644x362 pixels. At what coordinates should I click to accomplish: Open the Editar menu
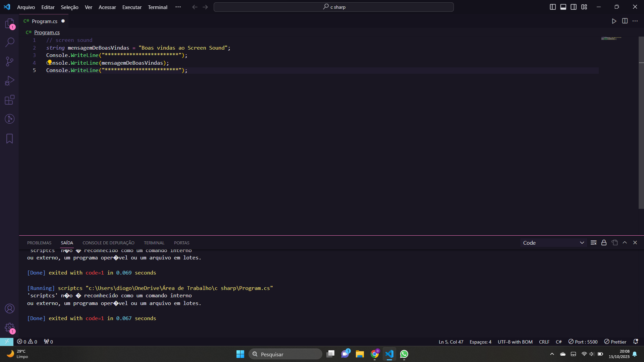click(48, 7)
